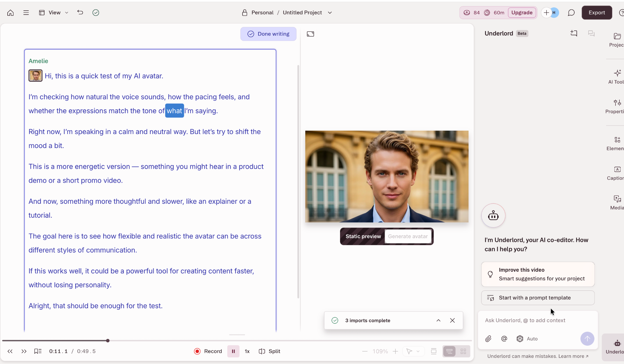
Task: Open the Media sidebar tab
Action: coord(617,203)
